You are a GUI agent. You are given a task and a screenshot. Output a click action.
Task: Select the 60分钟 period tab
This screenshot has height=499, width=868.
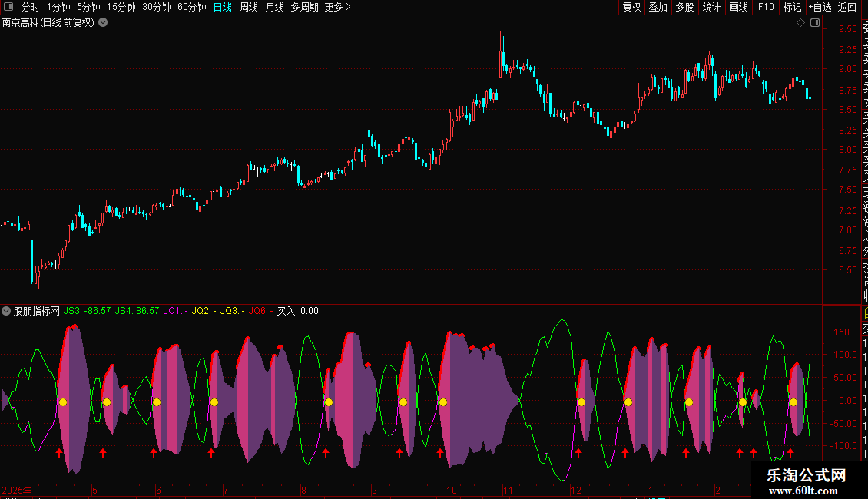pos(192,7)
